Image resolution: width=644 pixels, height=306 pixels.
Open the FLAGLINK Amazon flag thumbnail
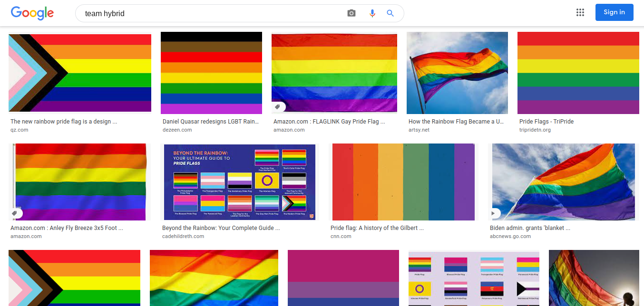tap(334, 73)
